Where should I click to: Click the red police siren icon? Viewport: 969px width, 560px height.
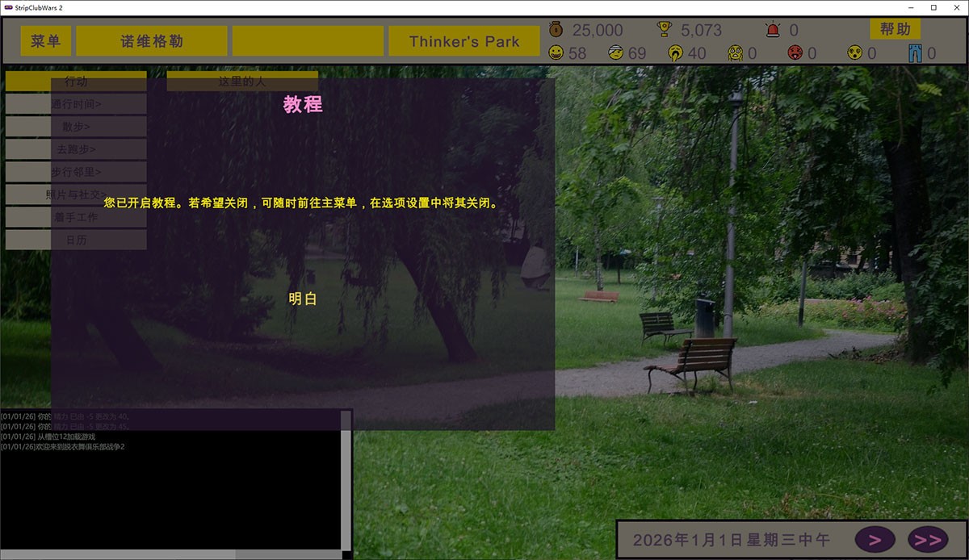[774, 30]
